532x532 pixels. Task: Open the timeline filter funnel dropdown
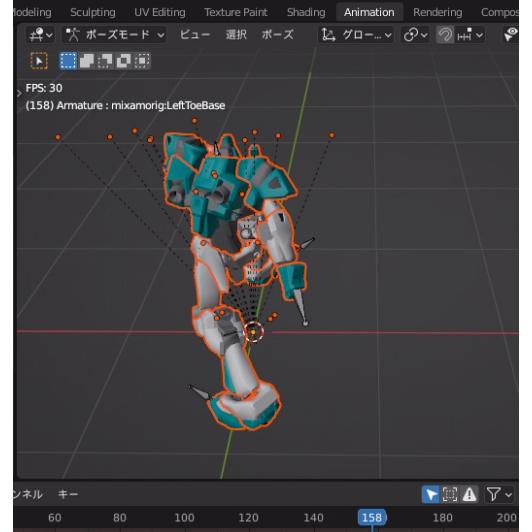click(499, 494)
